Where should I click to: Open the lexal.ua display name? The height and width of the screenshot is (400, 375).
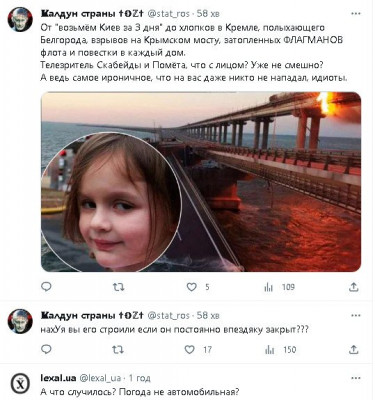pos(58,378)
